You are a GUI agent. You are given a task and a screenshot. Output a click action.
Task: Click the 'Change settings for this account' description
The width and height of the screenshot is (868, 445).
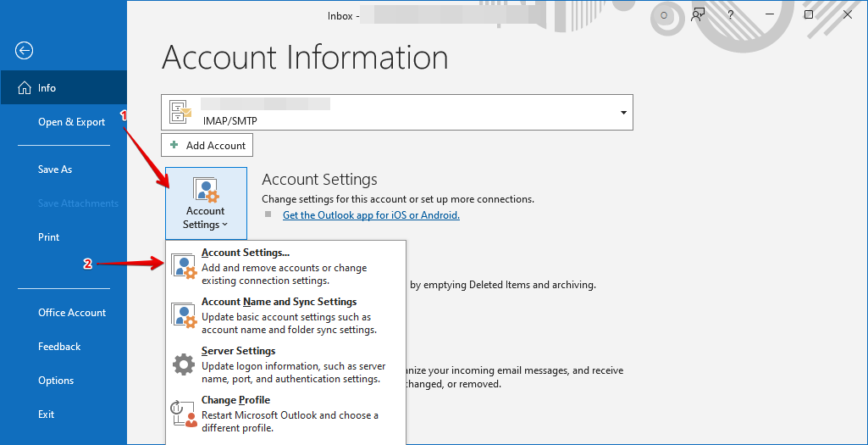click(x=398, y=199)
